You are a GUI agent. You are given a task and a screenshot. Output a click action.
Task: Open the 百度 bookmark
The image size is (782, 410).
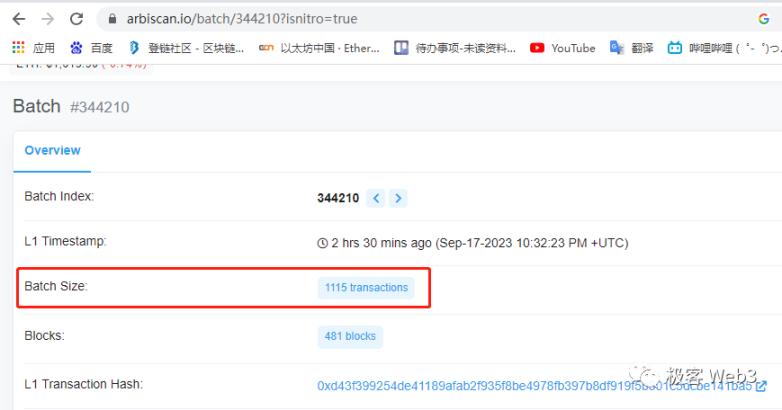91,48
